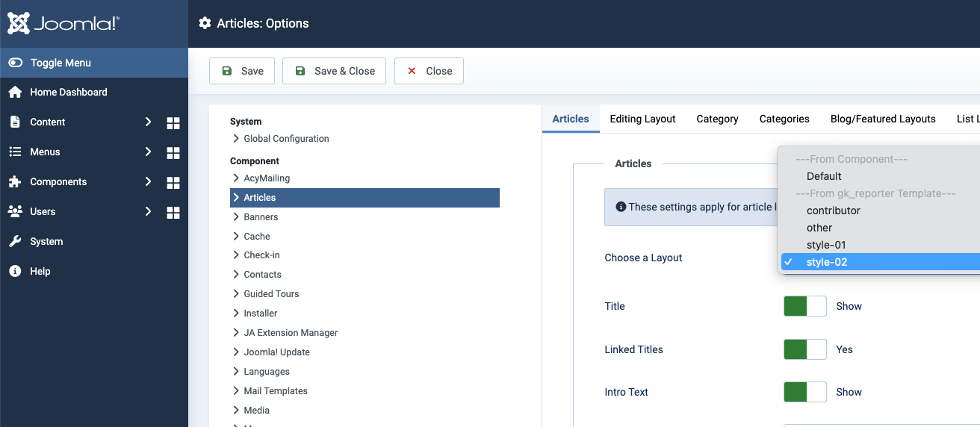
Task: Click the Joomla logo icon
Action: 19,23
